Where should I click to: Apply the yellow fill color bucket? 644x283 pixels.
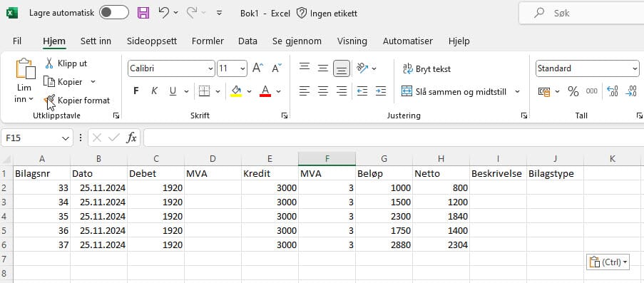click(x=236, y=91)
